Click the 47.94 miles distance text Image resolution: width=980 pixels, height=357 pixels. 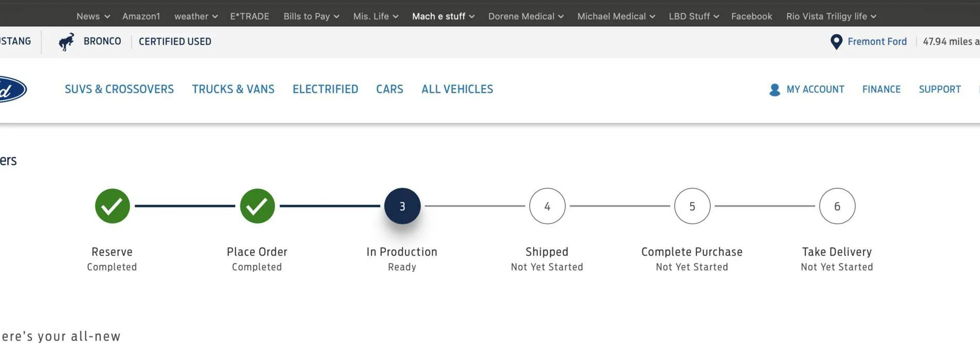[951, 42]
